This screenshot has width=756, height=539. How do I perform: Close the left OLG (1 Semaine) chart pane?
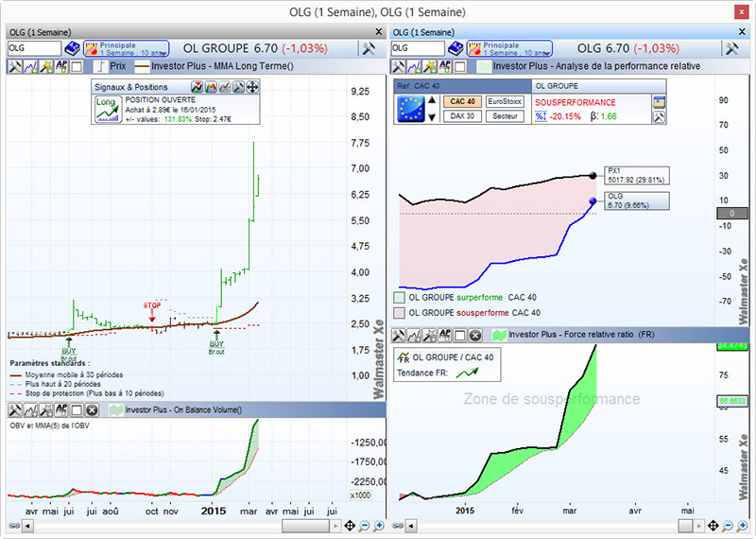(x=379, y=32)
